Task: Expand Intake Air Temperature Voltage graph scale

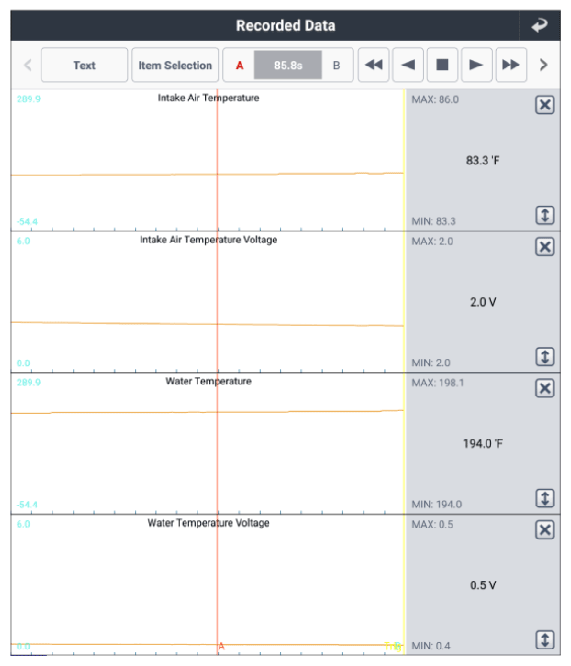Action: [x=545, y=356]
